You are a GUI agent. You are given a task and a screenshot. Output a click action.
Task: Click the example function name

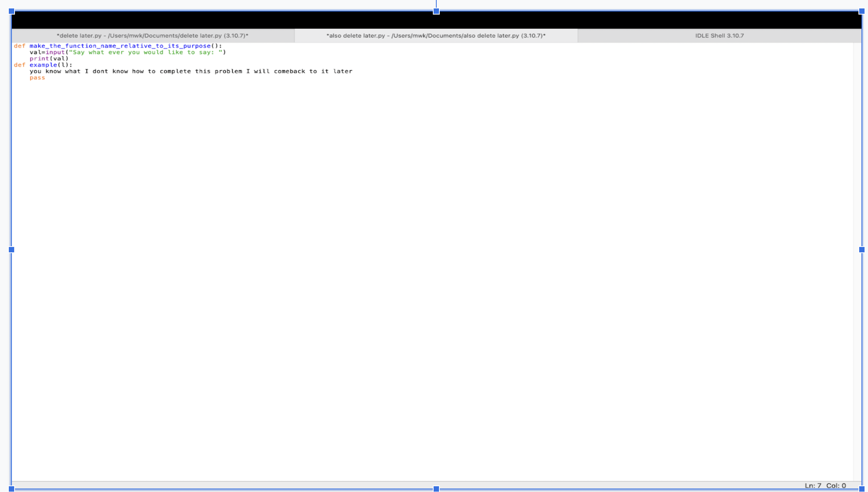(43, 64)
